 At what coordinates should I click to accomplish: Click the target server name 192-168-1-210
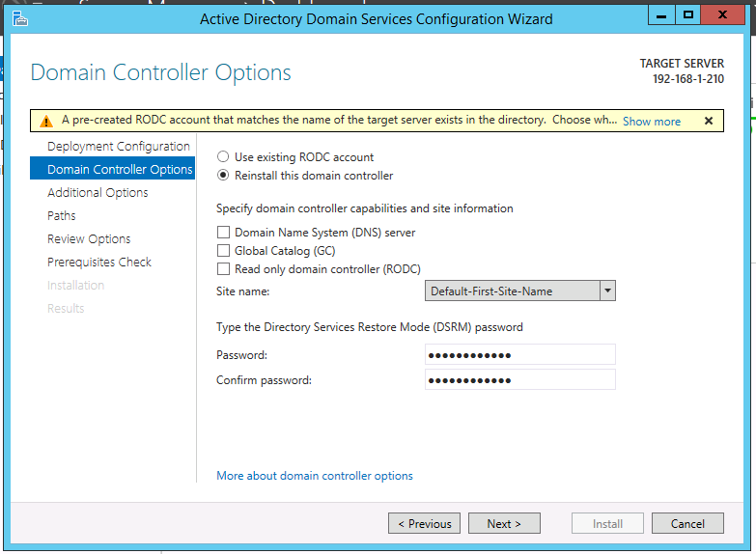coord(688,79)
